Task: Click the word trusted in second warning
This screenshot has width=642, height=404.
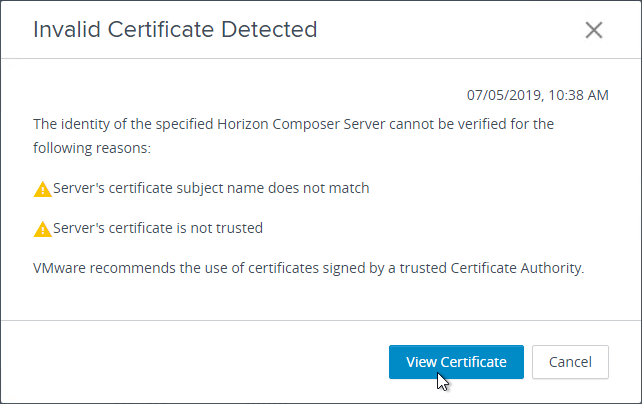Action: (x=239, y=228)
